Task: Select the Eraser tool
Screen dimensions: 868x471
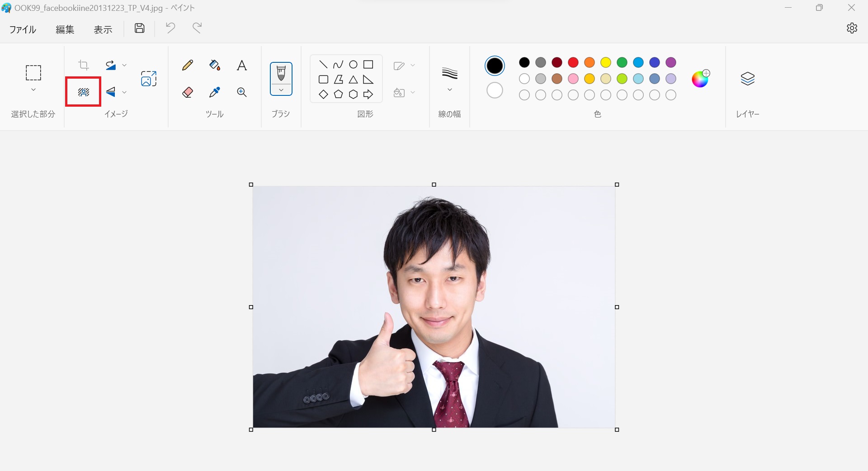Action: 187,92
